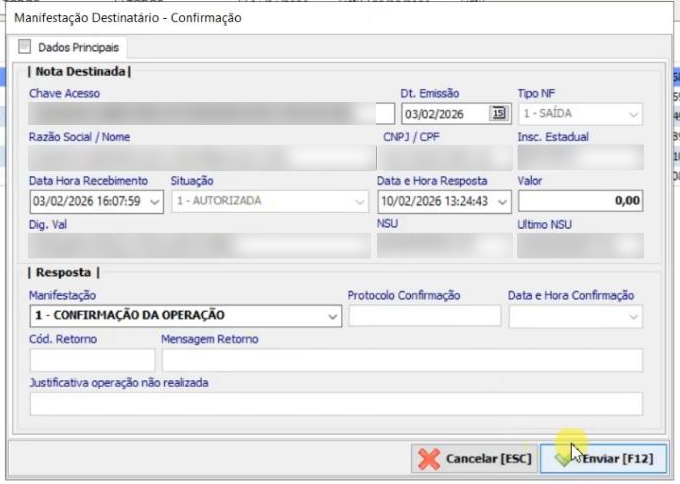Expand the Data Hora Recebimento dropdown
Screen dimensions: 680x484
(154, 202)
